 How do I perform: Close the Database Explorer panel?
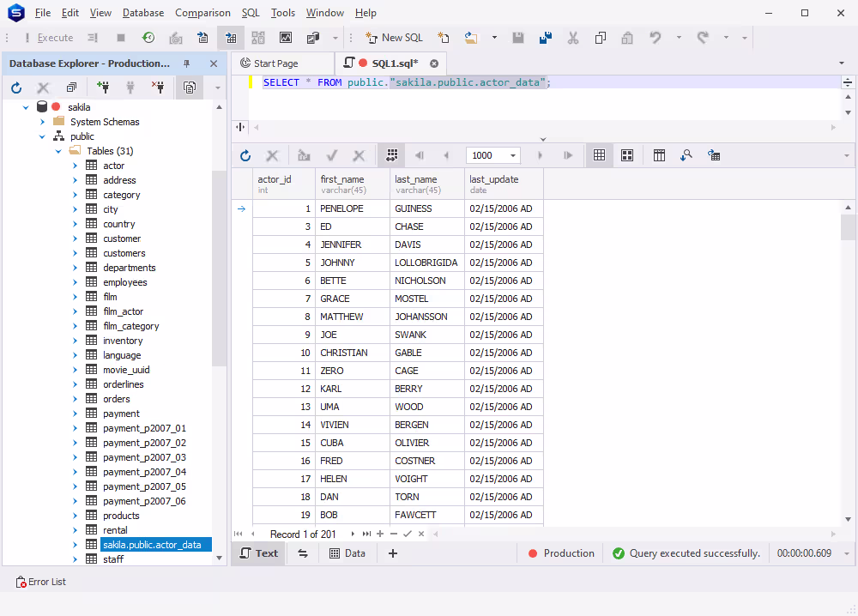pos(214,63)
